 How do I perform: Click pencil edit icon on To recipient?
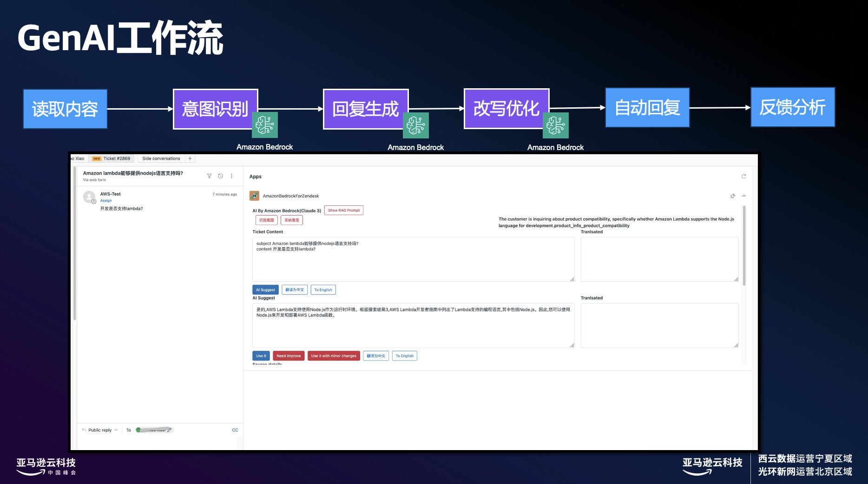click(x=169, y=430)
